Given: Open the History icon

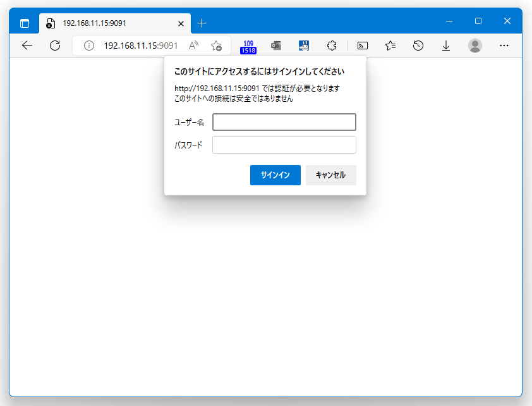Looking at the screenshot, I should pos(418,46).
